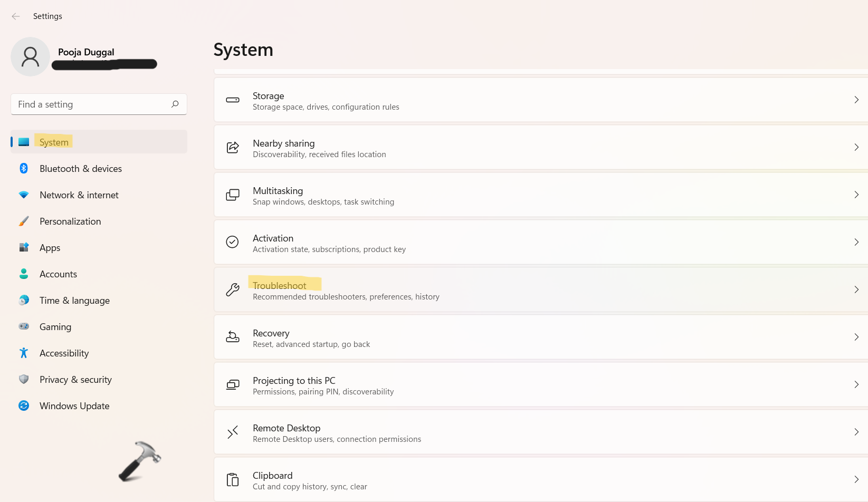Expand Projecting to this PC chevron
The height and width of the screenshot is (502, 868).
coord(856,384)
